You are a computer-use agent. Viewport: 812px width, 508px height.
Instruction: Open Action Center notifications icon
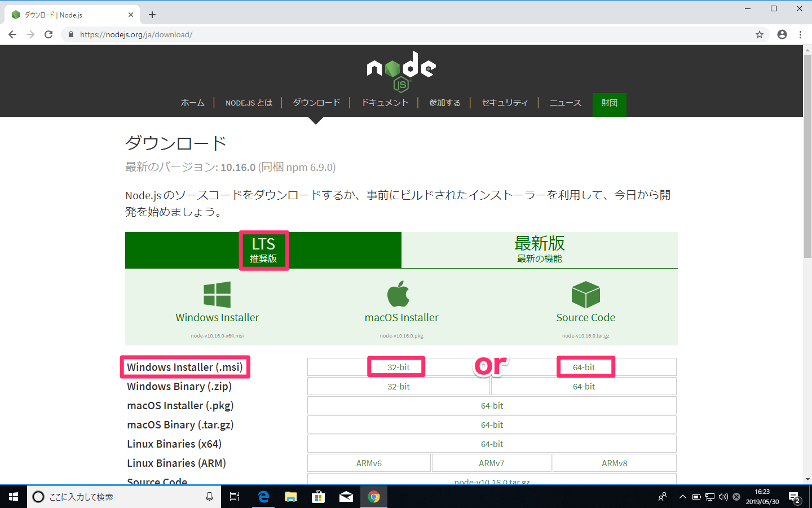coord(795,497)
